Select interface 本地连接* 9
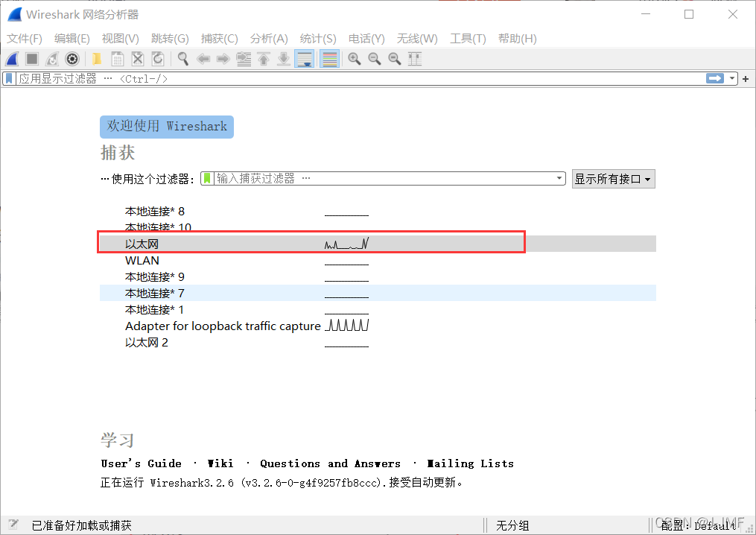 [378, 277]
